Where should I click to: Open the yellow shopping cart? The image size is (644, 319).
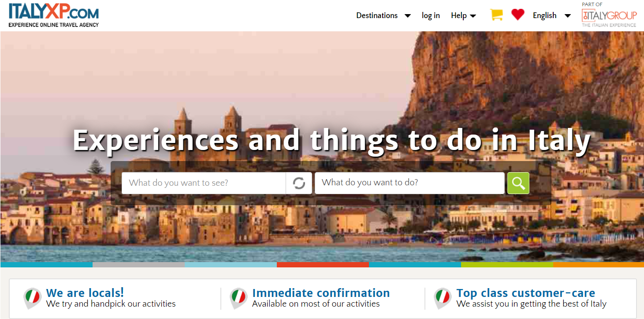coord(496,15)
